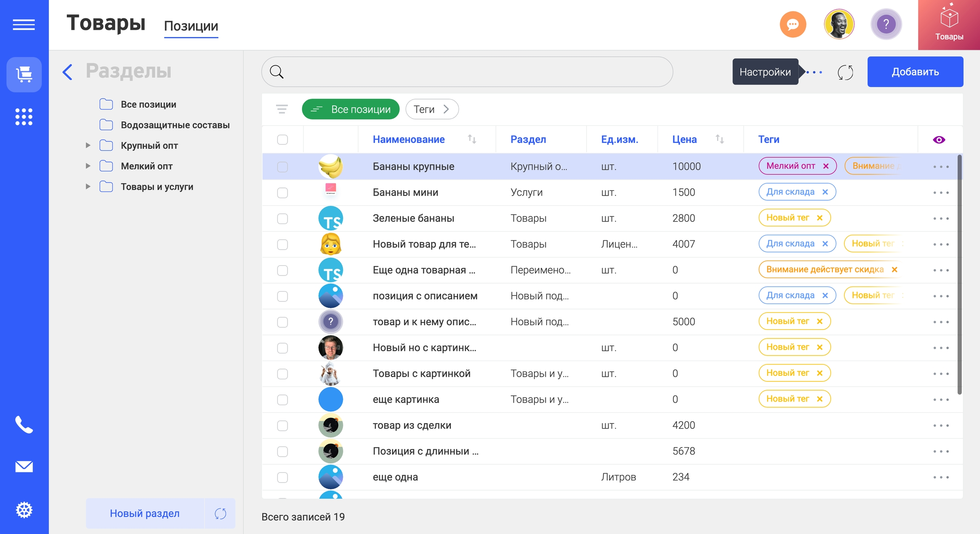Open the shopping cart catalog icon in sidebar
This screenshot has width=980, height=534.
pos(24,75)
